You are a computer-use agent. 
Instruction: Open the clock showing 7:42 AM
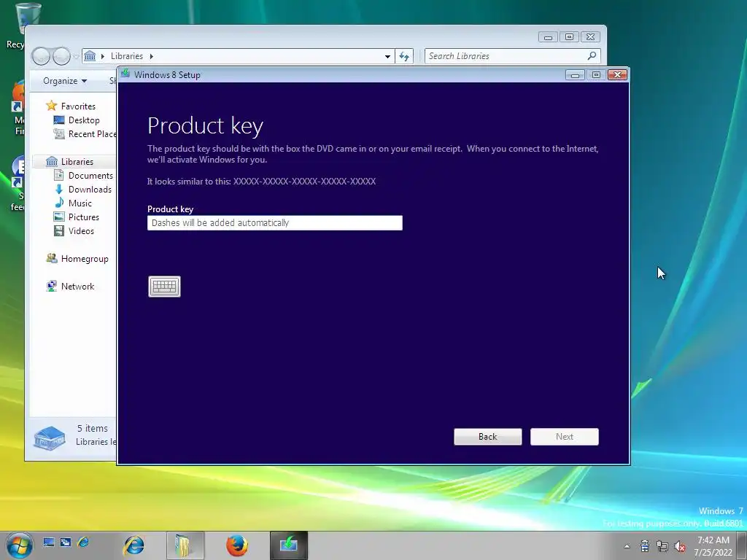click(x=713, y=545)
